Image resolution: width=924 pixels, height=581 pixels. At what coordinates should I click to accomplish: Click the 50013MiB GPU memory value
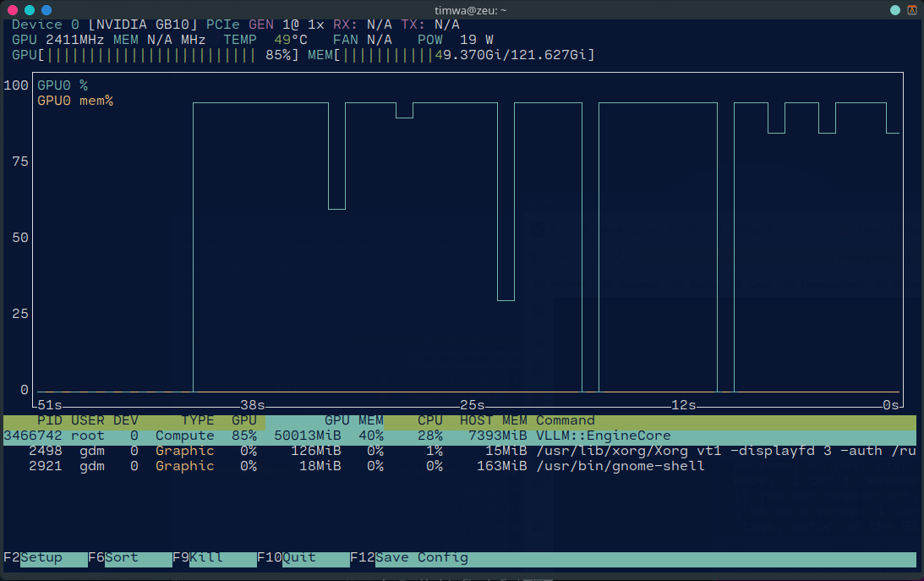click(x=308, y=436)
